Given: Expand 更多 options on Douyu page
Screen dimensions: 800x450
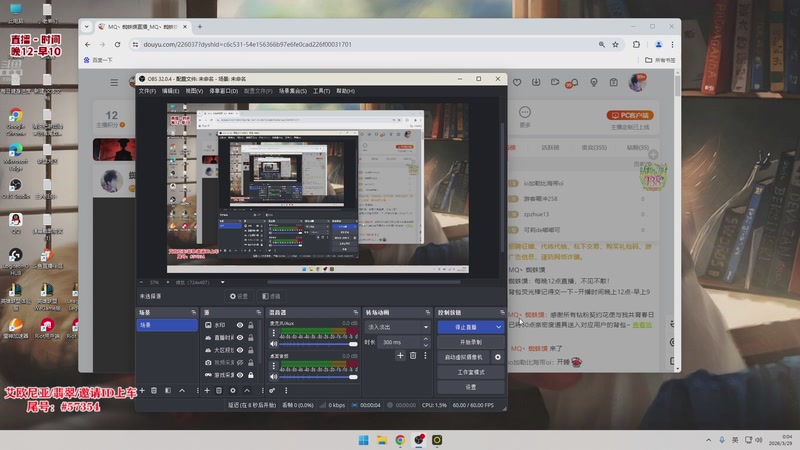Looking at the screenshot, I should [524, 116].
